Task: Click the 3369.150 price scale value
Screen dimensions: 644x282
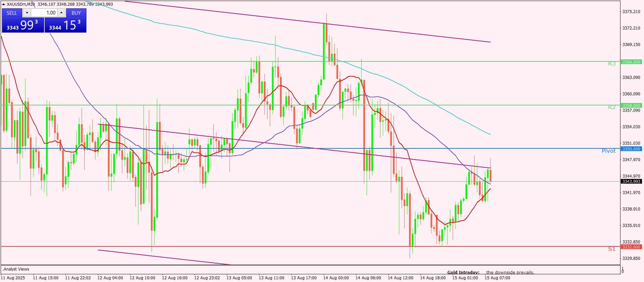Action: click(x=631, y=44)
